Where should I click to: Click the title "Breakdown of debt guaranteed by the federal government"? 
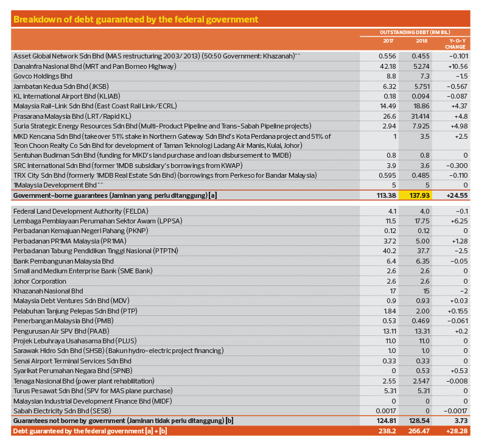click(x=136, y=19)
